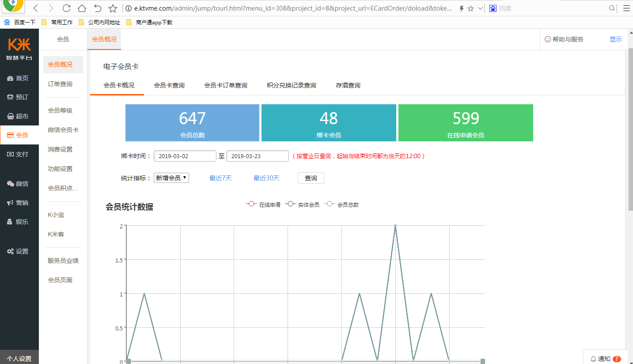Open K小宝 in submenu
The image size is (633, 364).
coord(56,215)
